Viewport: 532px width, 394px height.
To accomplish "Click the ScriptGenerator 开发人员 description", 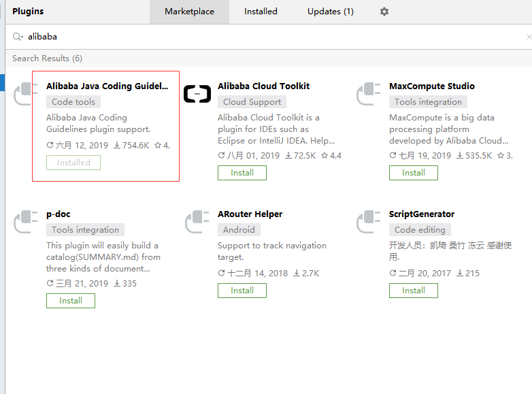I will (x=450, y=251).
